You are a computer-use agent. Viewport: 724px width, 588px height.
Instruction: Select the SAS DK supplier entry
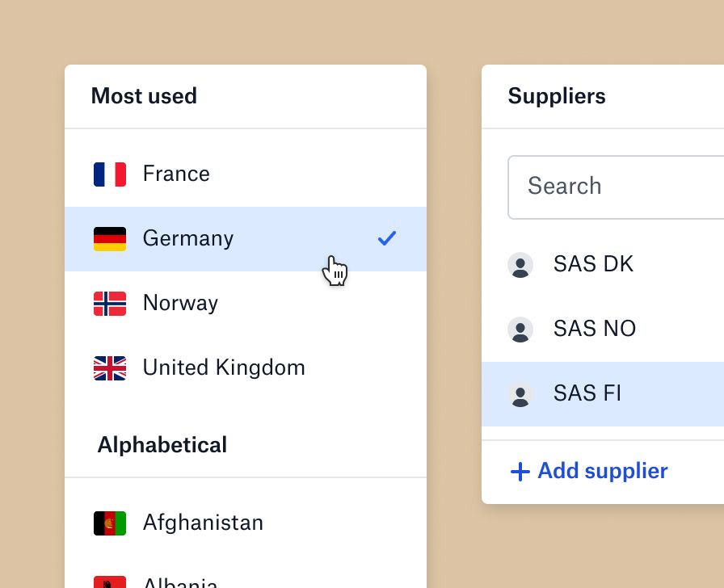coord(593,264)
